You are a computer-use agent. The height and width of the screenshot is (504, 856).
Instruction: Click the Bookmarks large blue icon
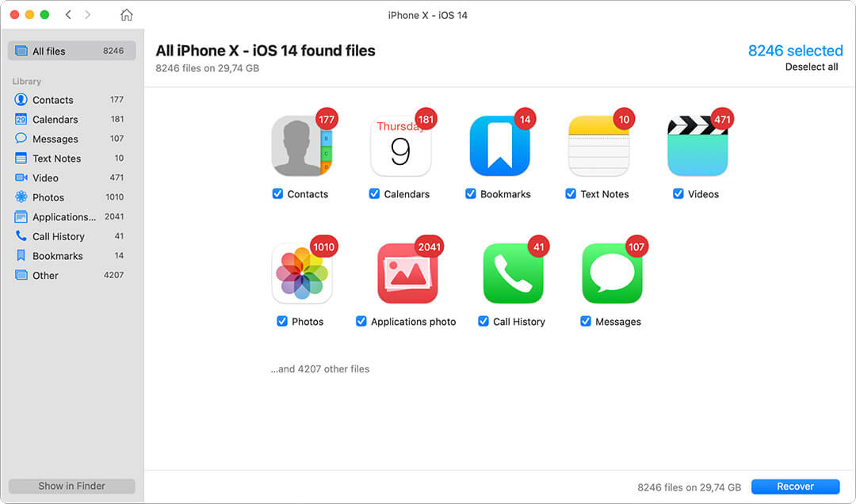click(499, 146)
